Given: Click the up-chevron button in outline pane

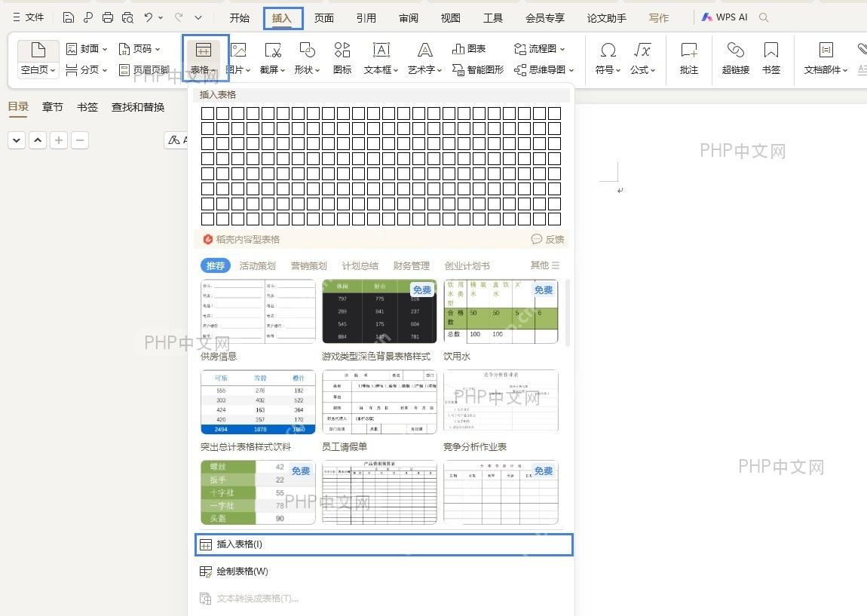Looking at the screenshot, I should coord(38,140).
